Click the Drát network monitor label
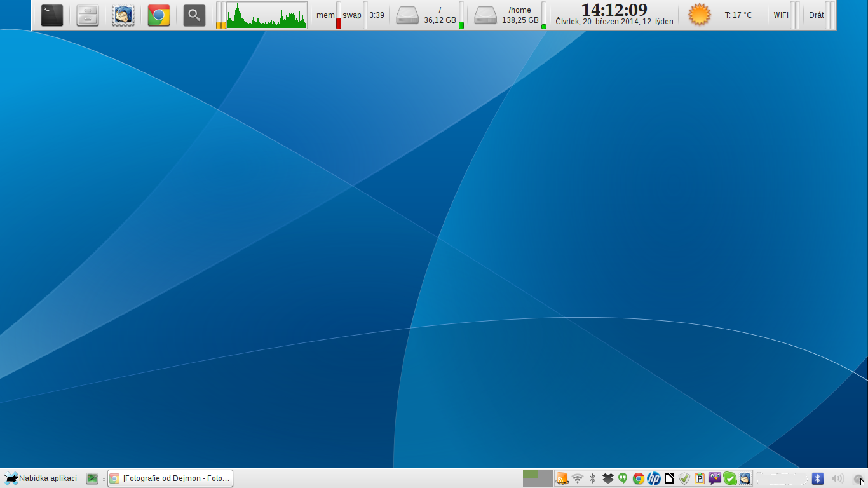This screenshot has width=868, height=488. (817, 15)
